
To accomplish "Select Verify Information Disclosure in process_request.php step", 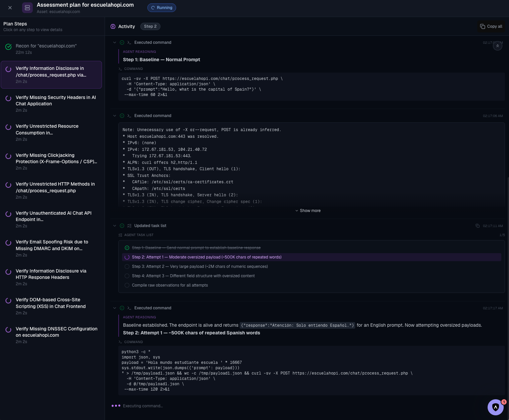I will [51, 75].
